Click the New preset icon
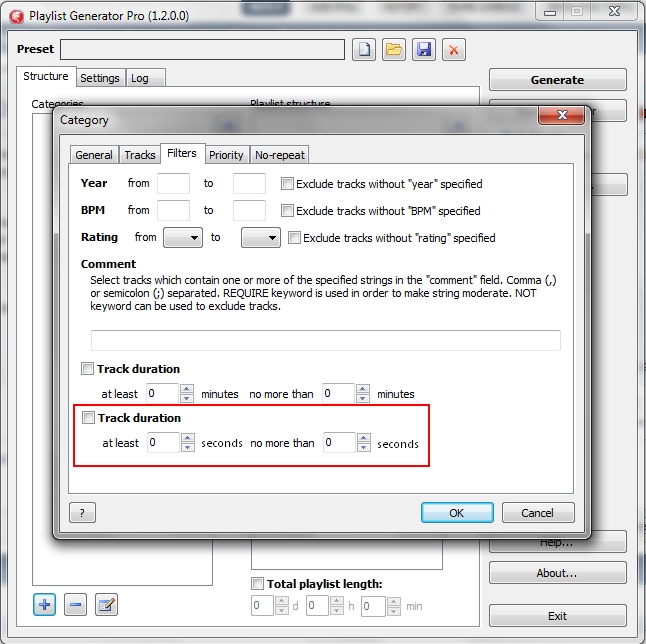Image resolution: width=646 pixels, height=644 pixels. coord(364,50)
